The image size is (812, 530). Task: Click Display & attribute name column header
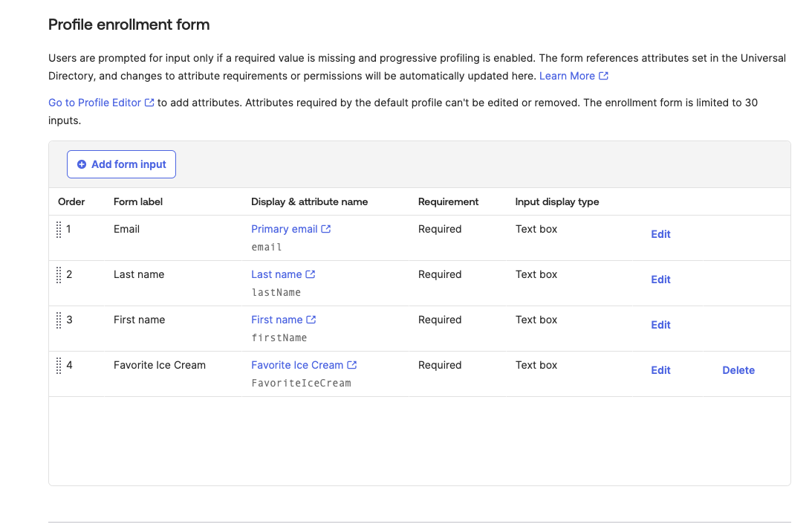[x=310, y=201]
